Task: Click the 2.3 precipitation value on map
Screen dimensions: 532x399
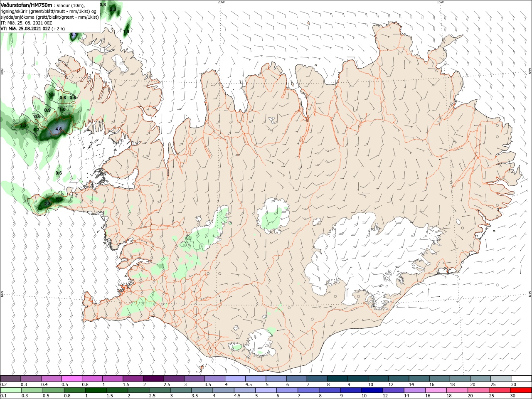Action: point(113,9)
